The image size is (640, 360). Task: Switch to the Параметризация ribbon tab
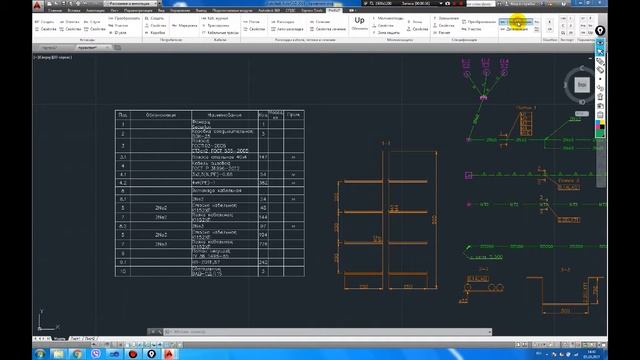coord(138,11)
